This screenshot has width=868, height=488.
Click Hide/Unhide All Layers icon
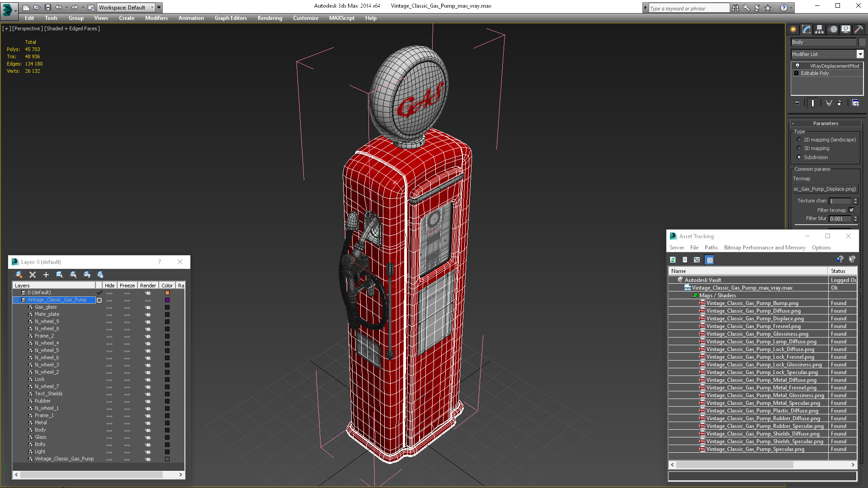(87, 275)
